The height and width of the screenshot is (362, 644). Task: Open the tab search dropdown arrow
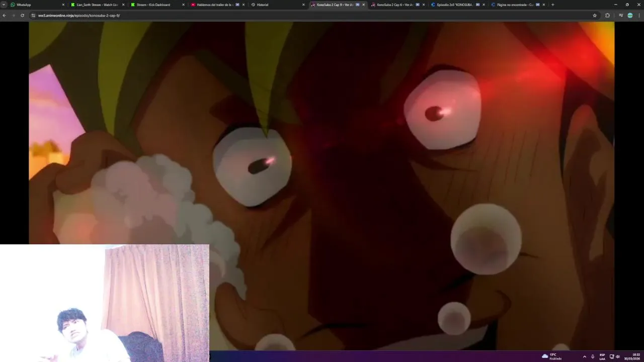tap(4, 5)
